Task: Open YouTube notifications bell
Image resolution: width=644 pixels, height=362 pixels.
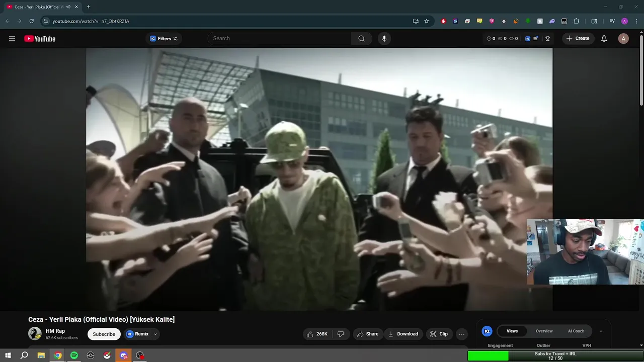Action: point(604,39)
